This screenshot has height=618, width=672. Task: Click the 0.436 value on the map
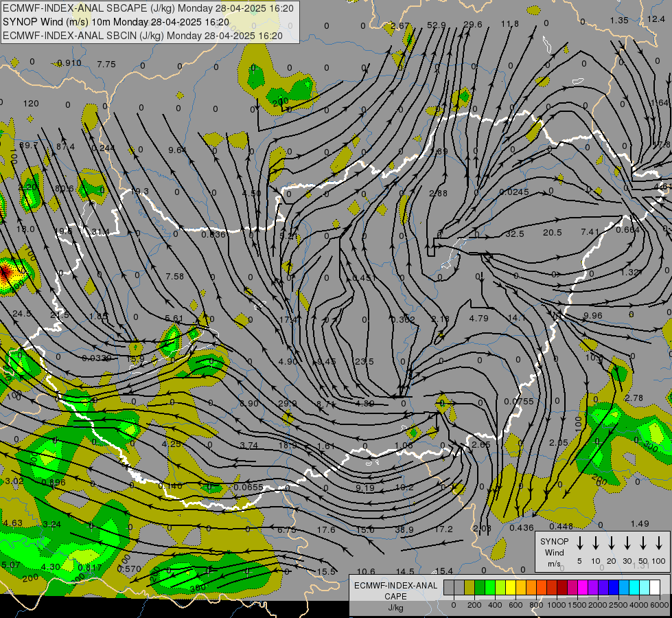[522, 528]
